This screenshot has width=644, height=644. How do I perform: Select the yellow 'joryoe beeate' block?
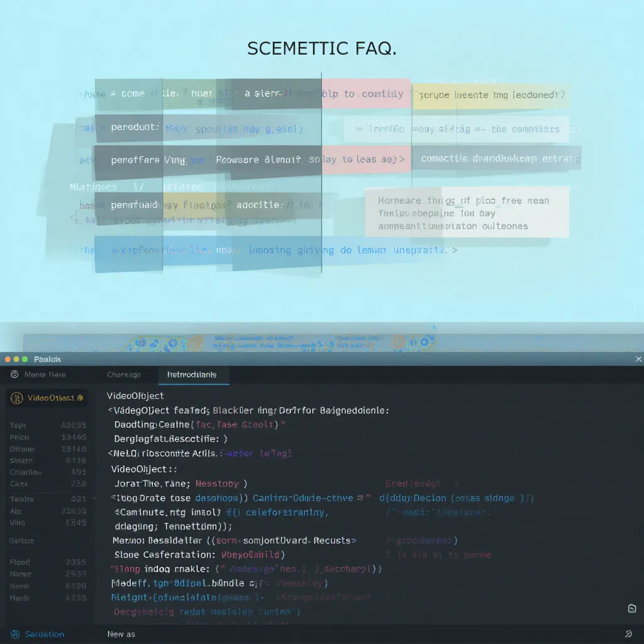(490, 95)
